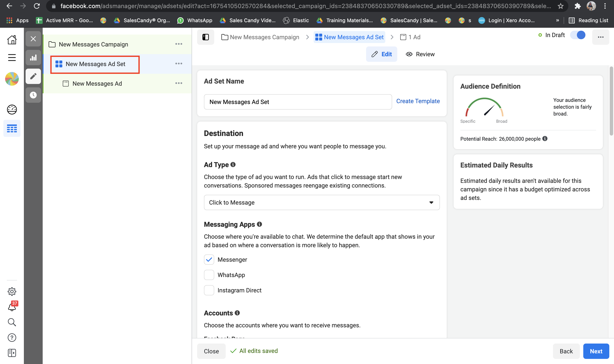Click the Next button
The image size is (614, 364).
pyautogui.click(x=596, y=351)
